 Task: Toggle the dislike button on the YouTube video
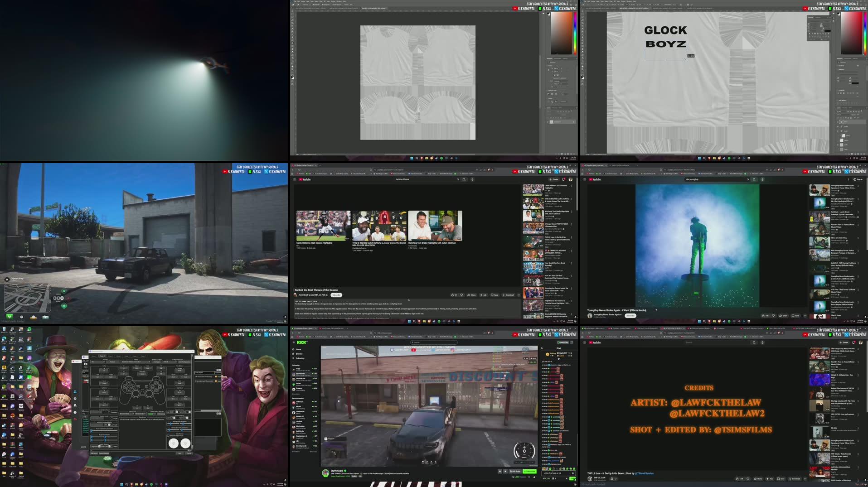[462, 295]
